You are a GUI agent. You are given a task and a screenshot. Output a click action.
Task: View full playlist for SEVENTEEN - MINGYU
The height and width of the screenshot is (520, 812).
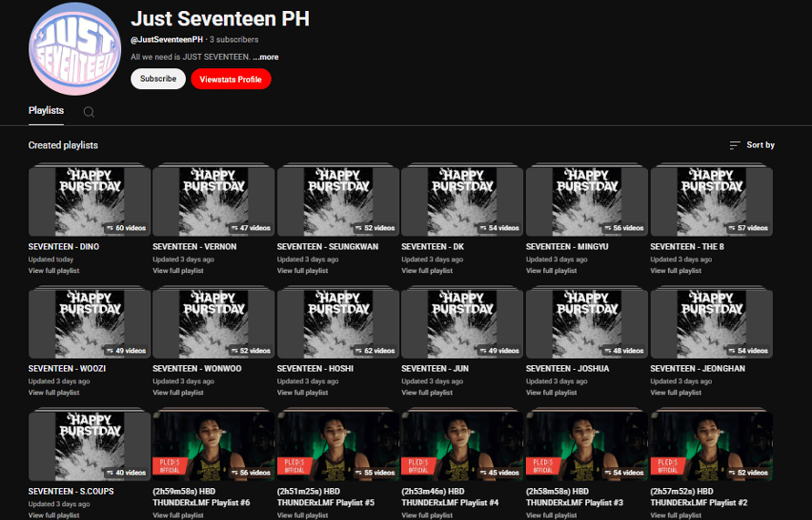551,270
